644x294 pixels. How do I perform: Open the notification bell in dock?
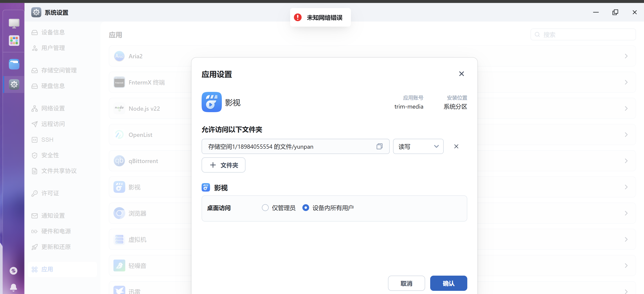(x=13, y=287)
